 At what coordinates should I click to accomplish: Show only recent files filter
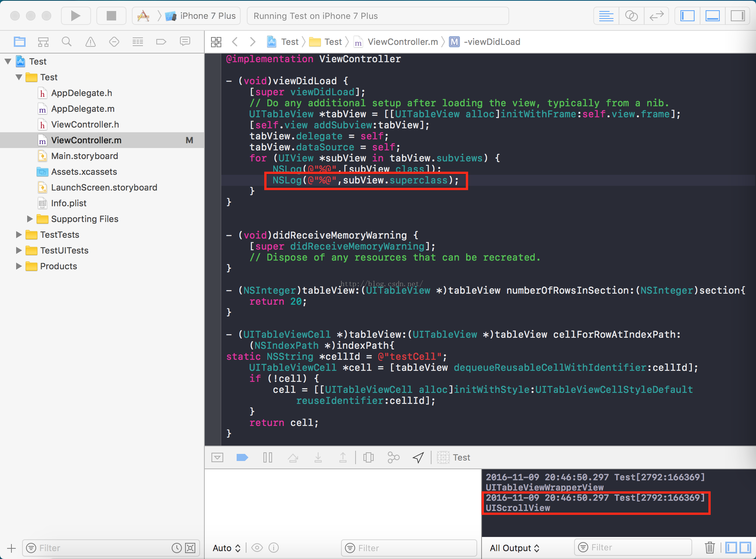pos(177,548)
